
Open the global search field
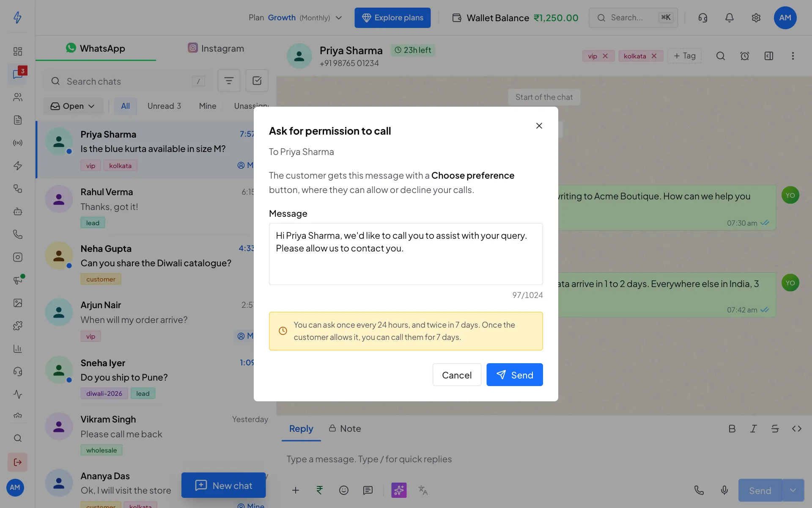(633, 18)
